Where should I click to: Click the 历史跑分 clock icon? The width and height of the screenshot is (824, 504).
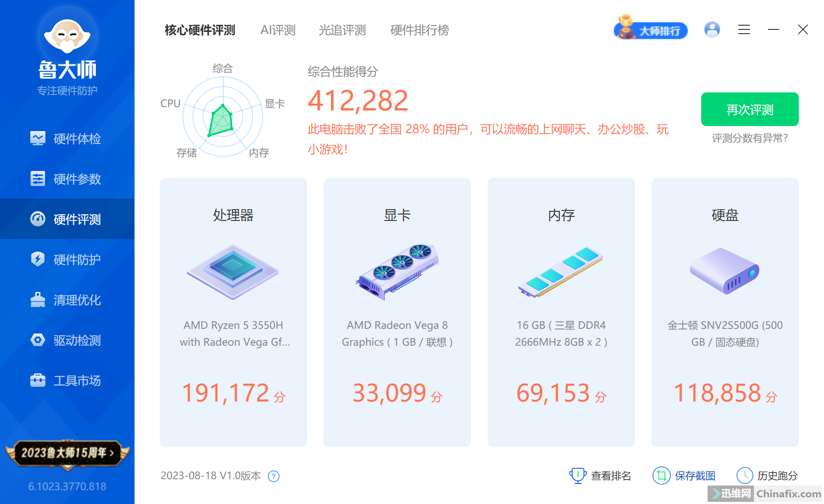tap(745, 475)
